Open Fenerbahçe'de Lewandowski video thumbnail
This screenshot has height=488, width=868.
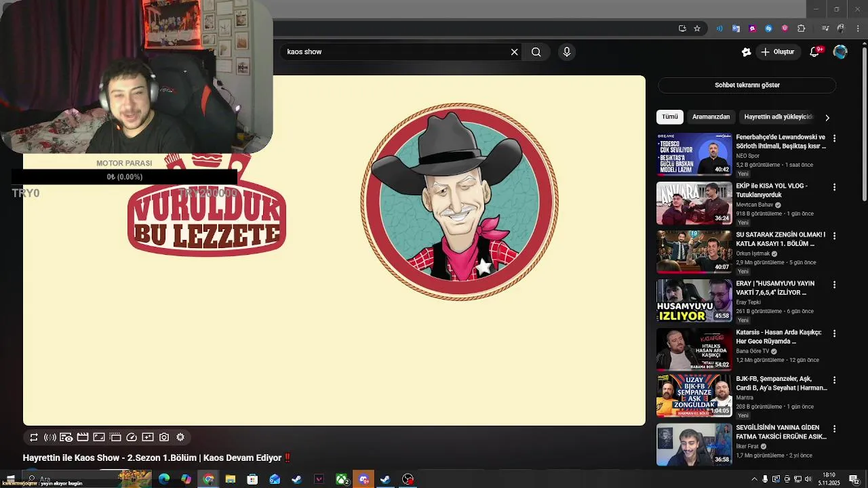pyautogui.click(x=694, y=155)
